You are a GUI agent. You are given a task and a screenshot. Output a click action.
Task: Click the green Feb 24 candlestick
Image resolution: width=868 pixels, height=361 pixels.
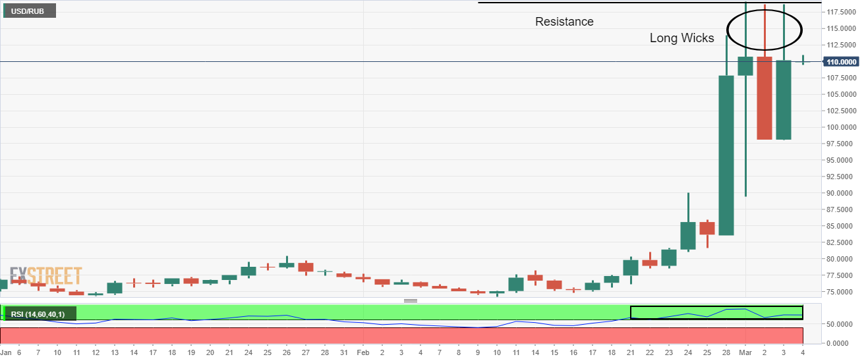688,236
